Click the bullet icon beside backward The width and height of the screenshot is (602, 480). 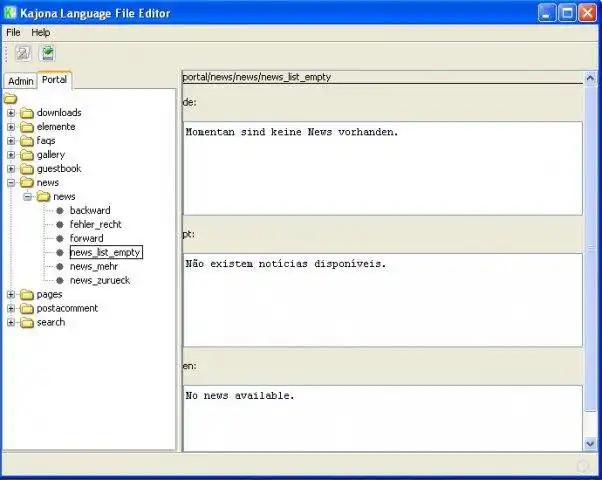pyautogui.click(x=60, y=210)
